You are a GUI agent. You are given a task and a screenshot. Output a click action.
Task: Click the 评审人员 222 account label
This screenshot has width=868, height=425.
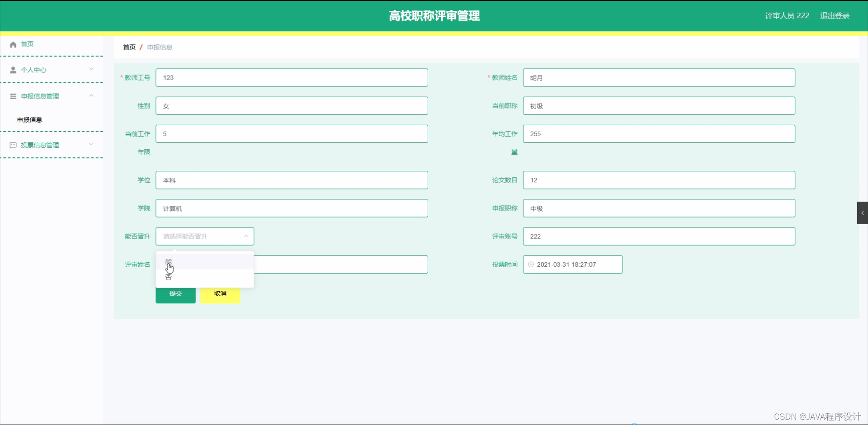coord(787,15)
